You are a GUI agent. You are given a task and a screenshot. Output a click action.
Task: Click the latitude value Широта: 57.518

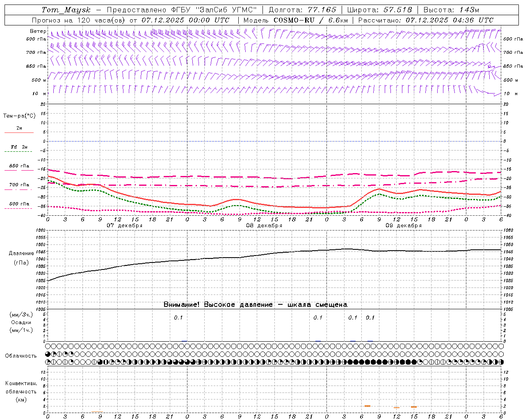pos(379,10)
